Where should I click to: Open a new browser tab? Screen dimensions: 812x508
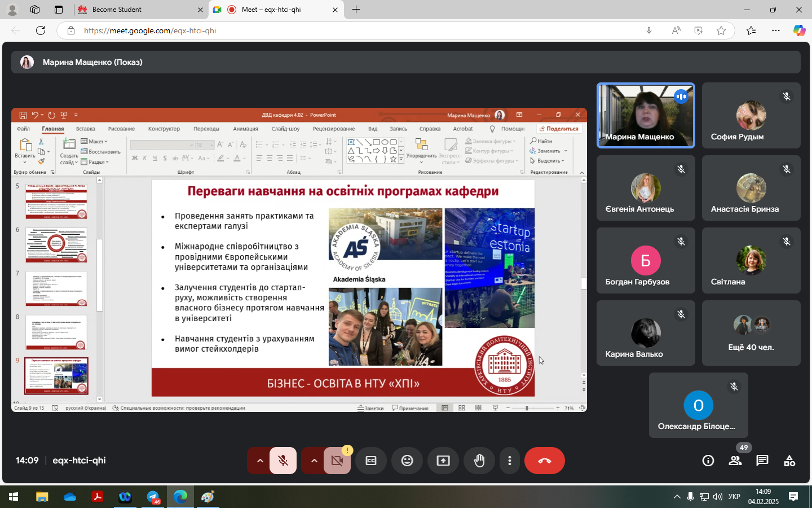(356, 10)
